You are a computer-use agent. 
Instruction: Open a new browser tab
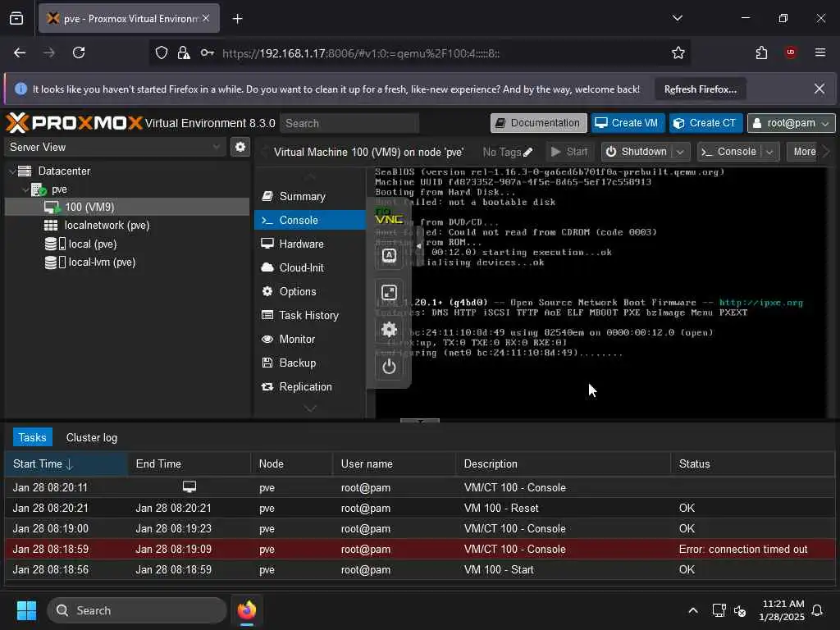tap(237, 19)
